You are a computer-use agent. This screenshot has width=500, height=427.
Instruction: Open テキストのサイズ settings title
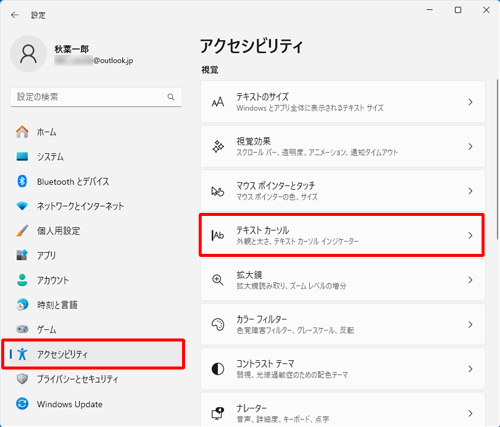point(262,97)
